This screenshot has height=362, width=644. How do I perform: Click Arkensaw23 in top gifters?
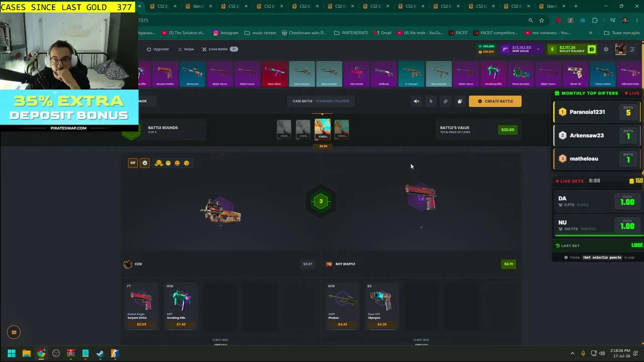(596, 135)
